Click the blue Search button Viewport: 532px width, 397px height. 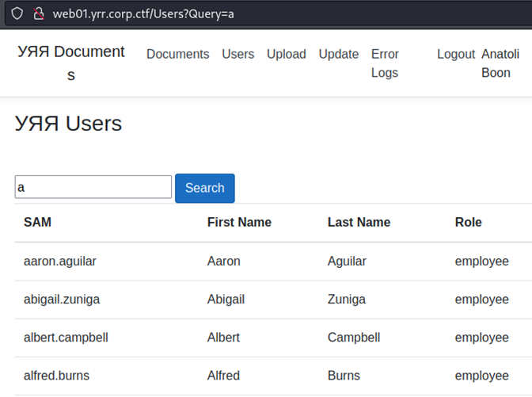pos(205,188)
